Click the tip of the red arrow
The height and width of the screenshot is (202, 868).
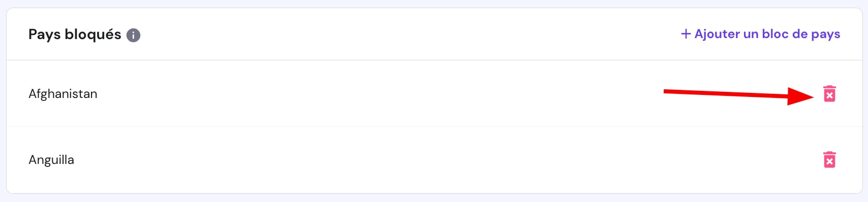coord(812,95)
